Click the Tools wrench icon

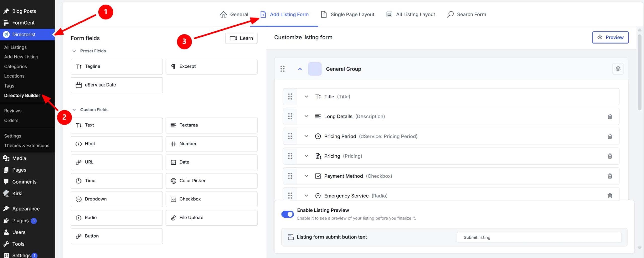6,244
